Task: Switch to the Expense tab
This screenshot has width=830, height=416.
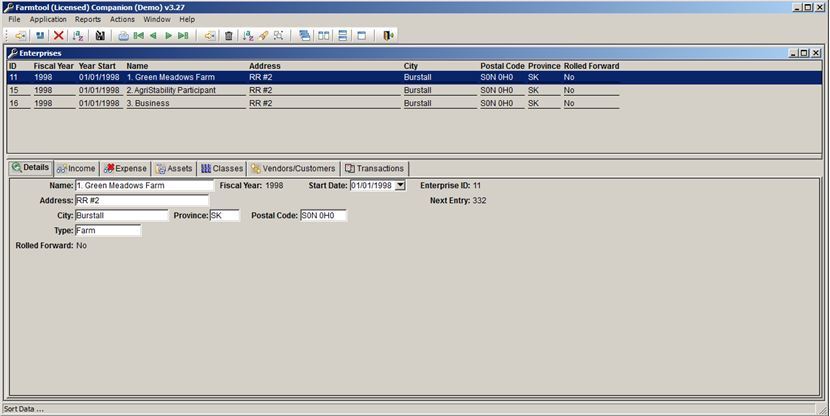Action: (x=125, y=168)
